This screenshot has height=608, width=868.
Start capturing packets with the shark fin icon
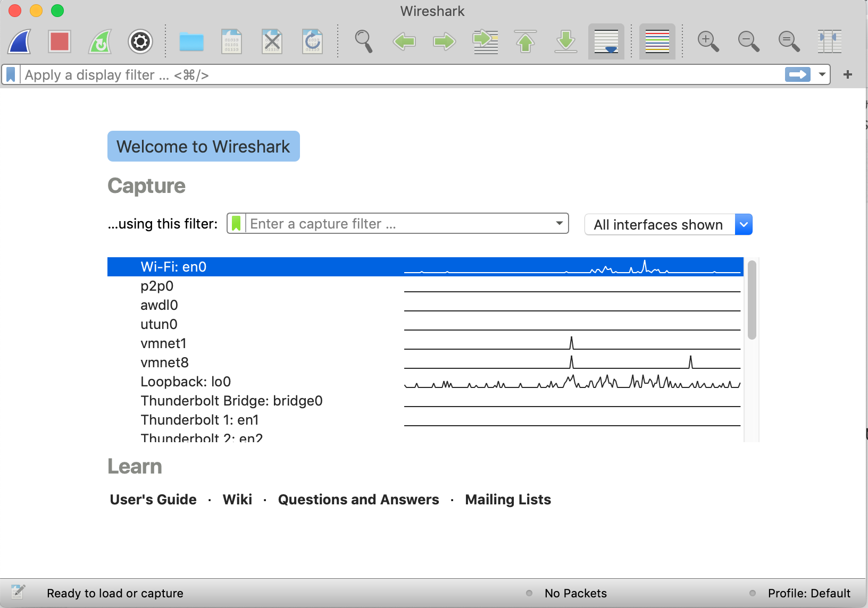coord(20,41)
